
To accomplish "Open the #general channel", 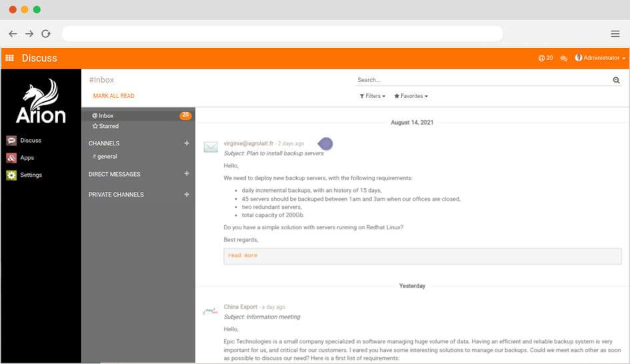I will (105, 156).
